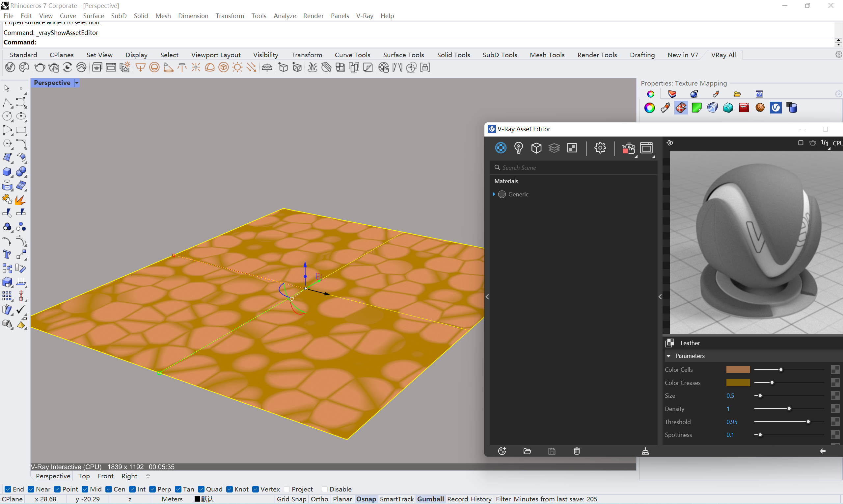843x504 pixels.
Task: Click the Search Scene input field
Action: 574,167
